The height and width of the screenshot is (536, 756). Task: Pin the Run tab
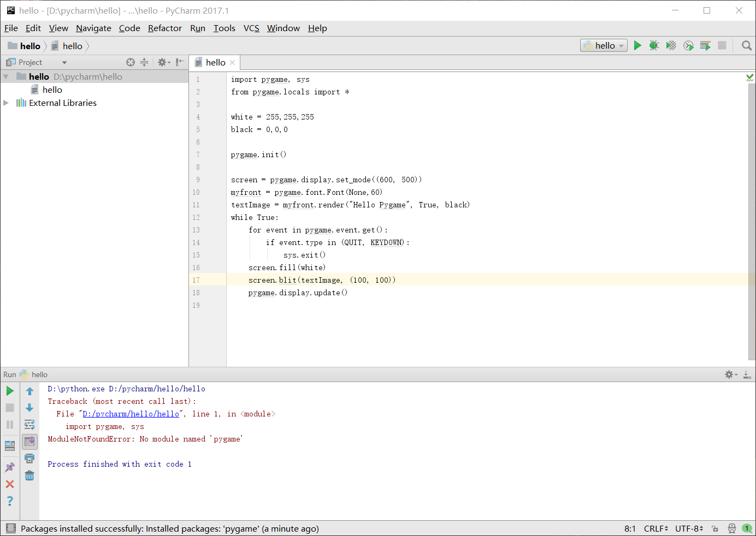[x=10, y=467]
